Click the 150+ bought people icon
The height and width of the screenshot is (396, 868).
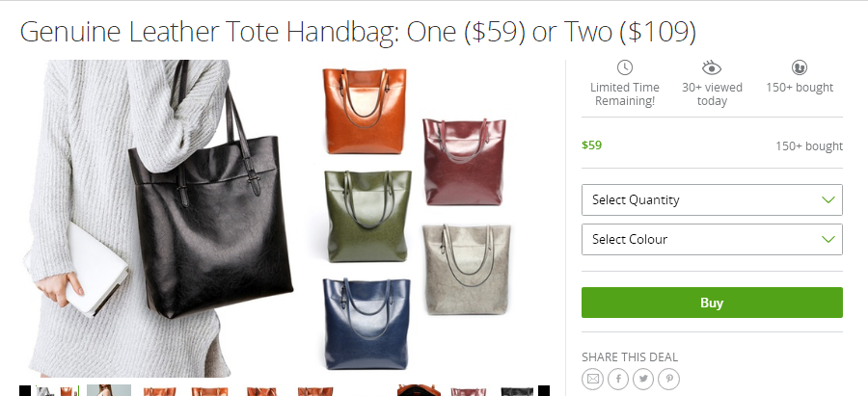pos(800,68)
